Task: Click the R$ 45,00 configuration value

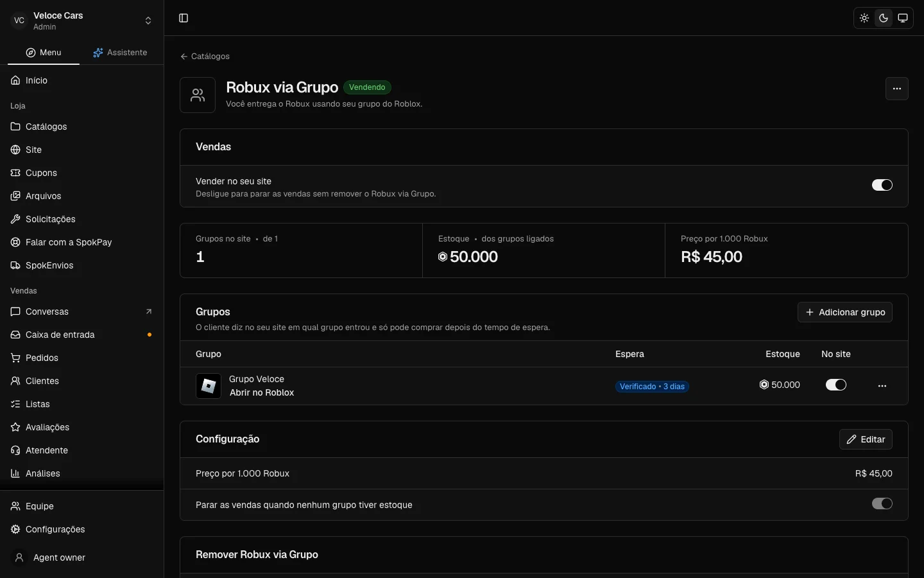Action: tap(873, 473)
